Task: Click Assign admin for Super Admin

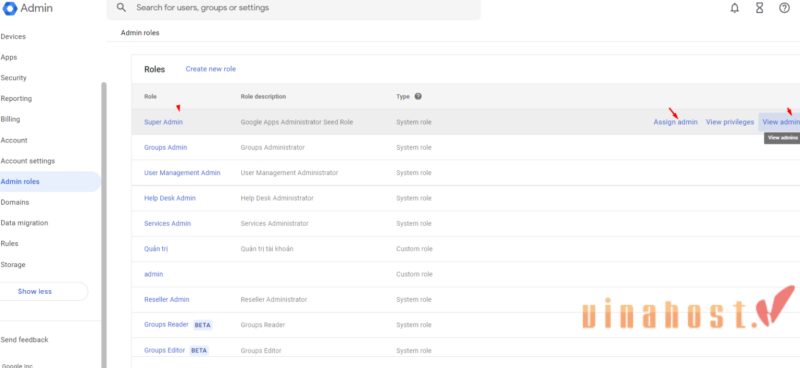Action: [676, 122]
